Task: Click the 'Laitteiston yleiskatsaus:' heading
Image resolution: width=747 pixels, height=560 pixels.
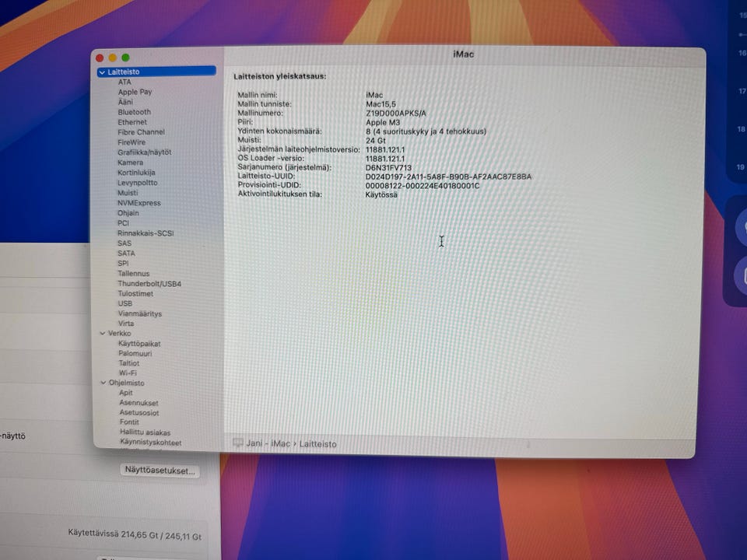Action: 279,76
